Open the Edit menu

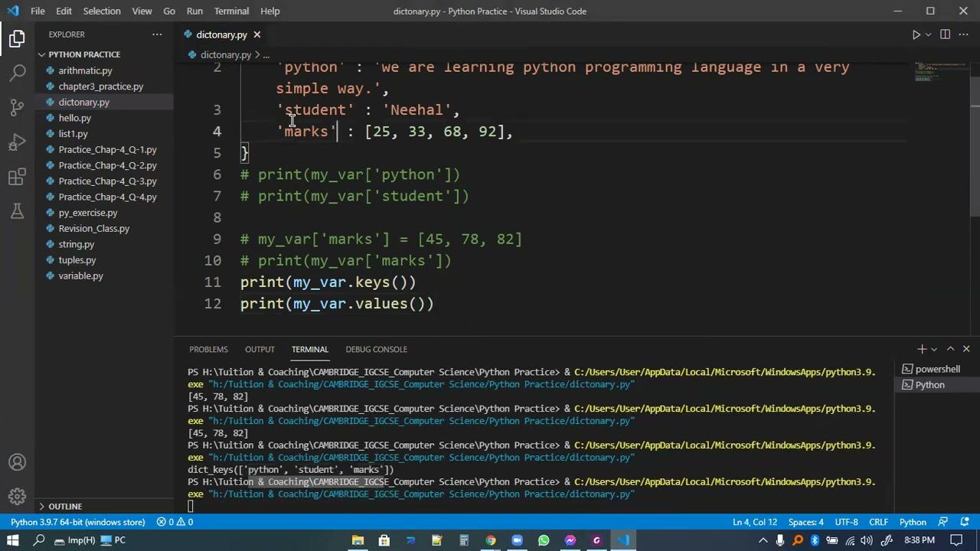click(64, 11)
